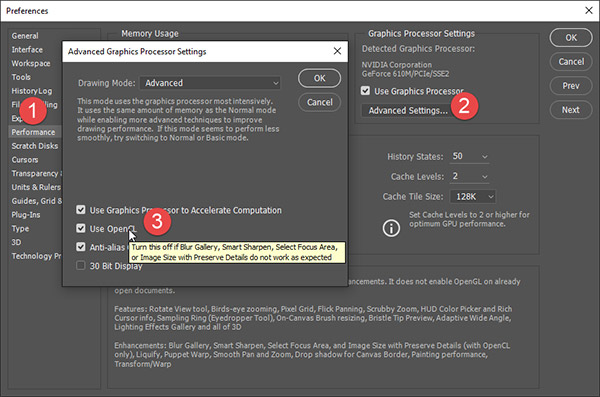Viewport: 600px width, 397px height.
Task: Click OK in Advanced Graphics Processor Settings
Action: pos(320,78)
